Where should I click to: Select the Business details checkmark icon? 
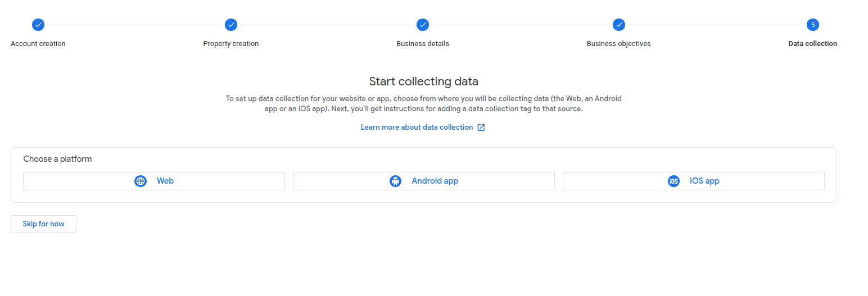423,25
